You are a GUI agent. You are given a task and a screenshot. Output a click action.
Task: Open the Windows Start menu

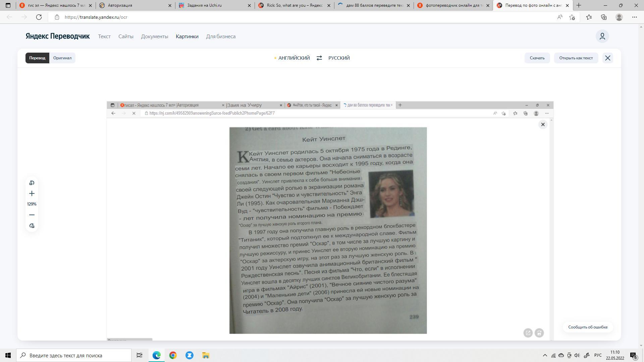(8, 355)
